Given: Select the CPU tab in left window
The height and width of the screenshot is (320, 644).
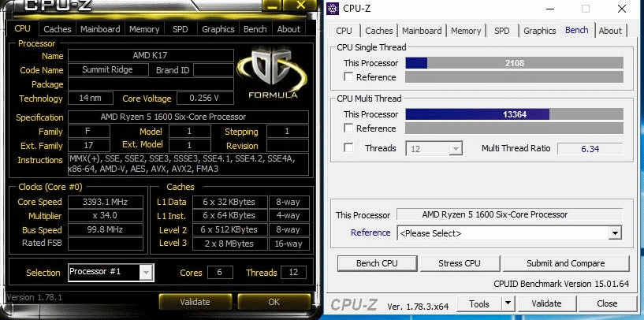Looking at the screenshot, I should pos(23,28).
